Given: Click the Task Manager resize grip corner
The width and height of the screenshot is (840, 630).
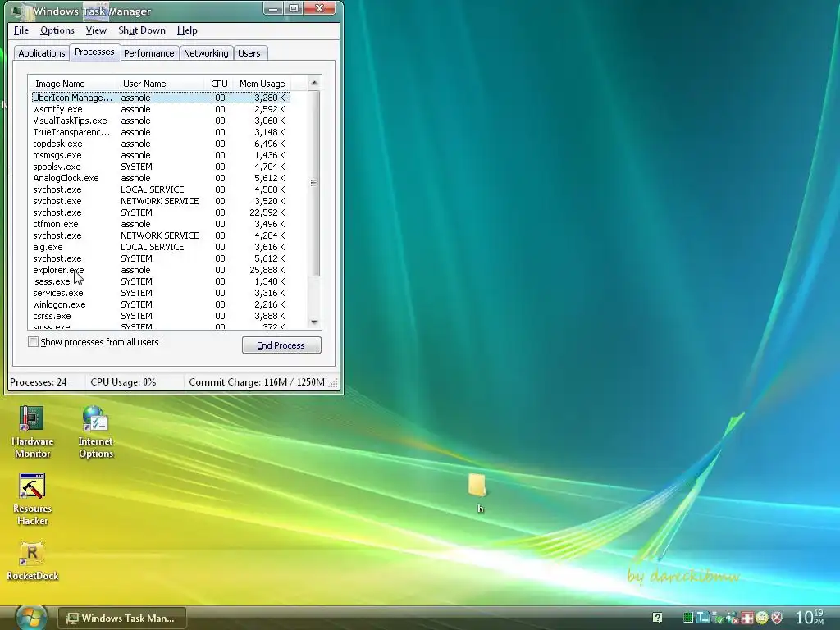Looking at the screenshot, I should tap(333, 383).
